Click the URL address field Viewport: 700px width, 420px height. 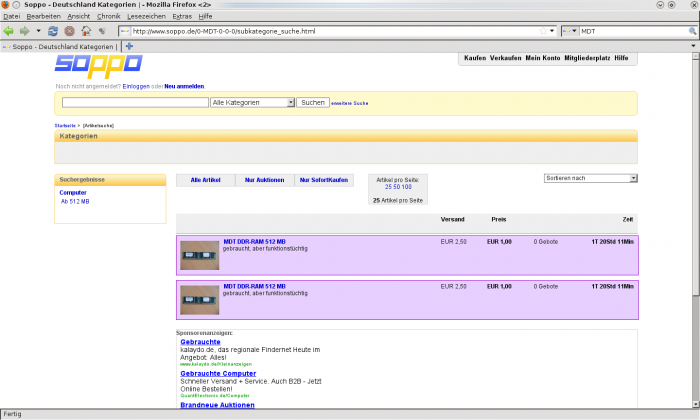[335, 31]
